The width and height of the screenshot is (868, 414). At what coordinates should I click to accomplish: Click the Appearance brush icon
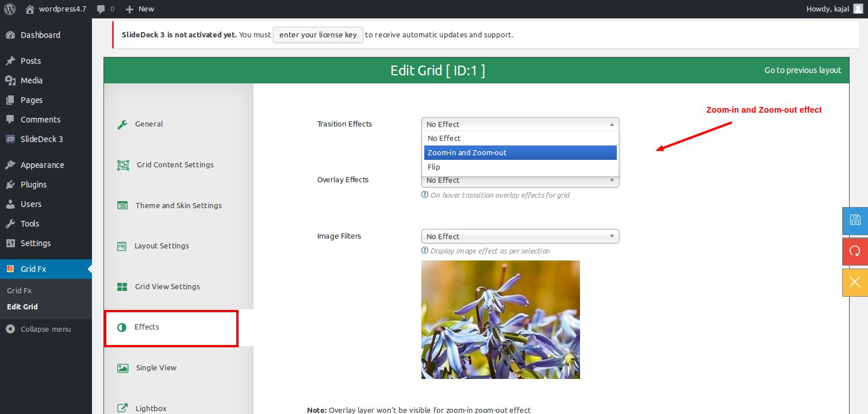[10, 165]
